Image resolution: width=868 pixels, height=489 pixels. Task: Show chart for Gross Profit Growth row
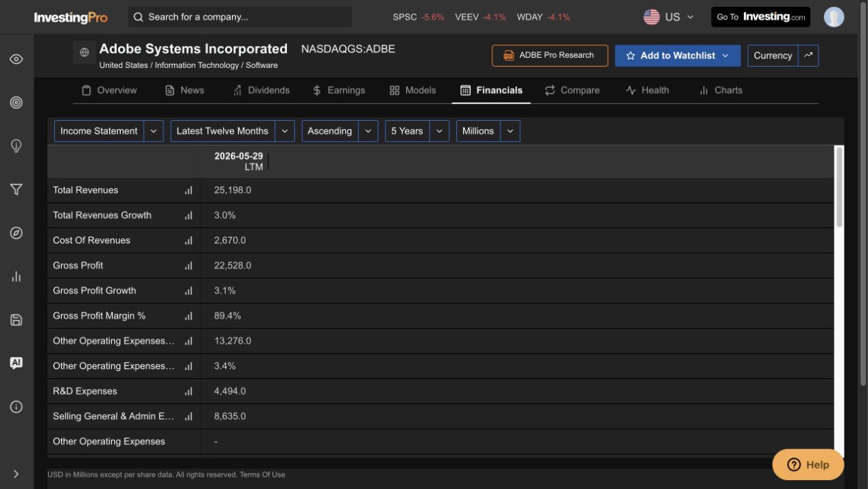coord(189,291)
